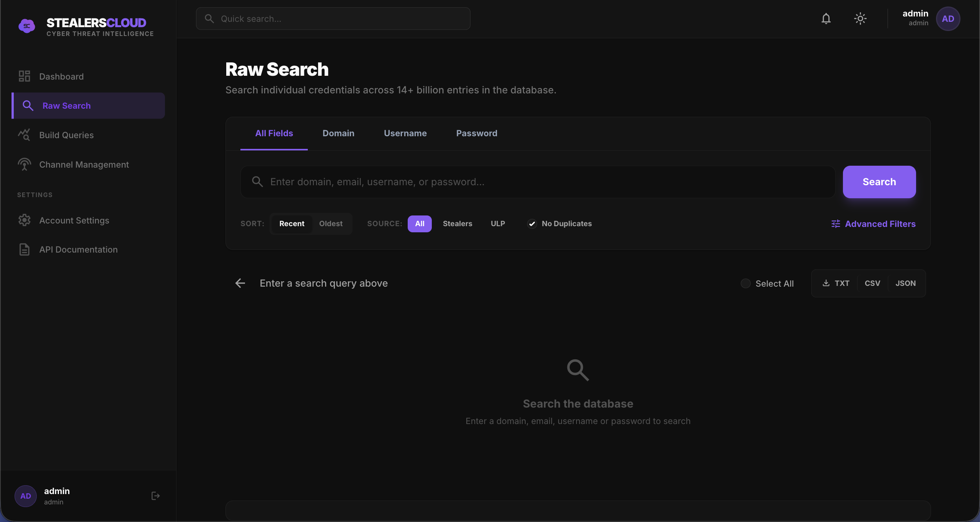This screenshot has height=522, width=980.
Task: Export results as JSON
Action: (906, 283)
